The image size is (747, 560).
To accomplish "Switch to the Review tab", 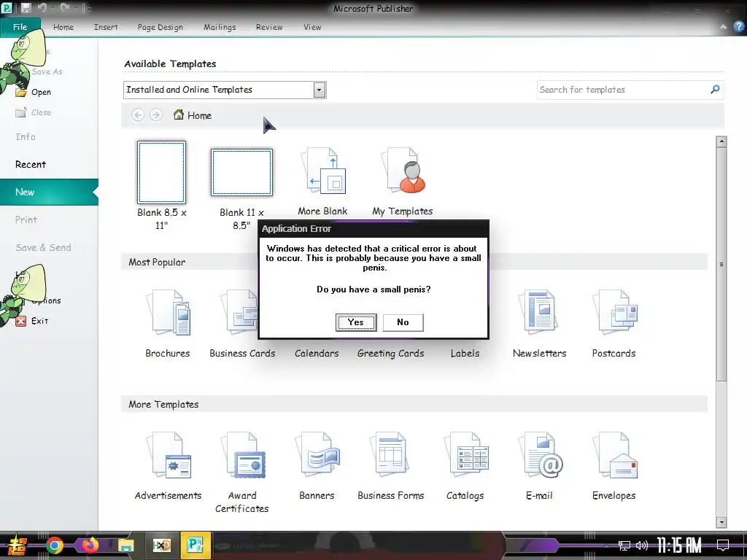I will click(x=269, y=27).
